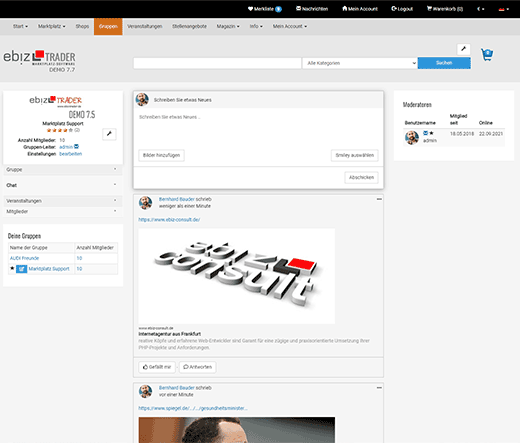Open admin Gruppen-Leiter link
Screen dimensions: 520x443
click(x=66, y=147)
